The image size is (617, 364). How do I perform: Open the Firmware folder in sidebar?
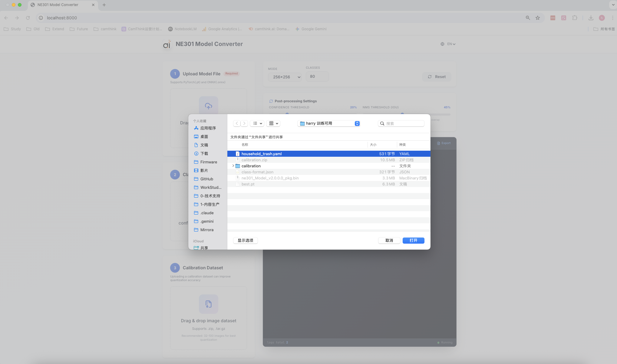[208, 162]
